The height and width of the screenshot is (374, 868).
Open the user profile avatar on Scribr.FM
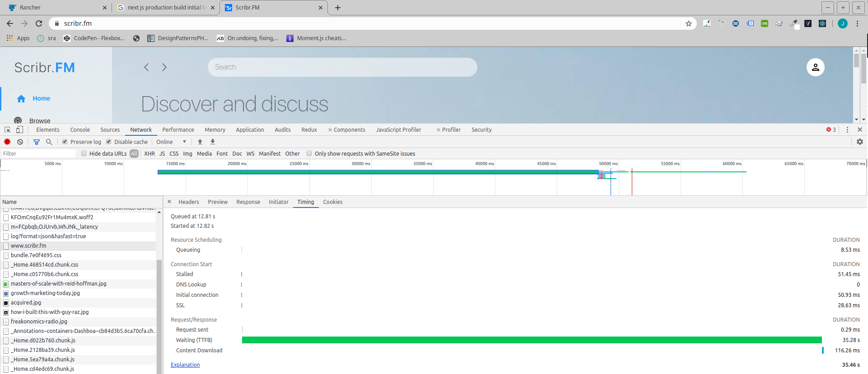pos(815,67)
